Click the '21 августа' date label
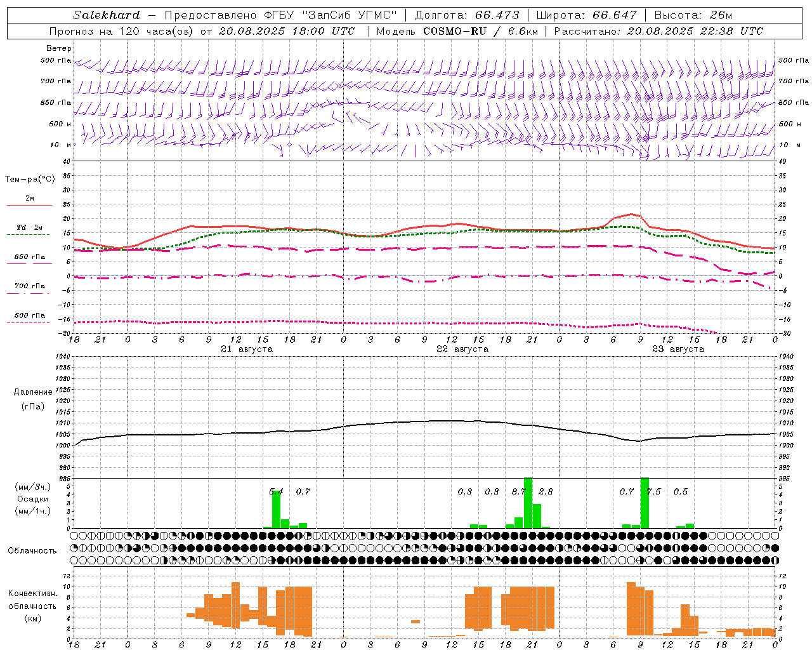 click(247, 349)
